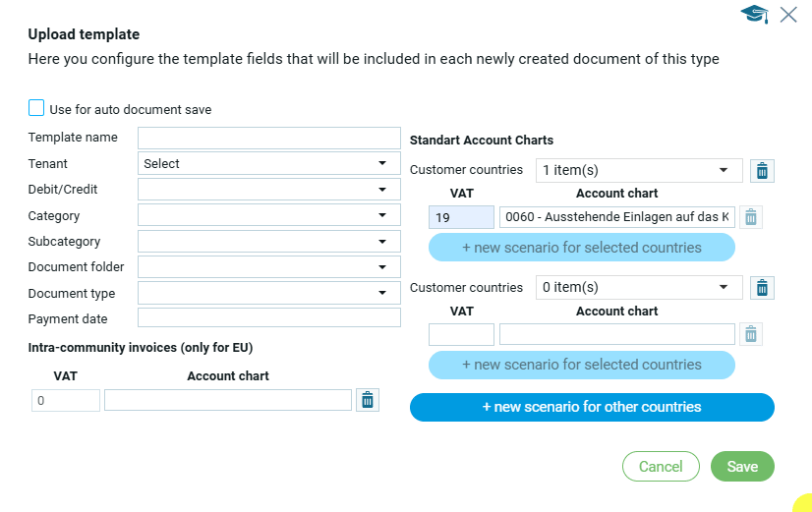This screenshot has height=512, width=812.
Task: Focus the Payment date field
Action: click(x=269, y=317)
